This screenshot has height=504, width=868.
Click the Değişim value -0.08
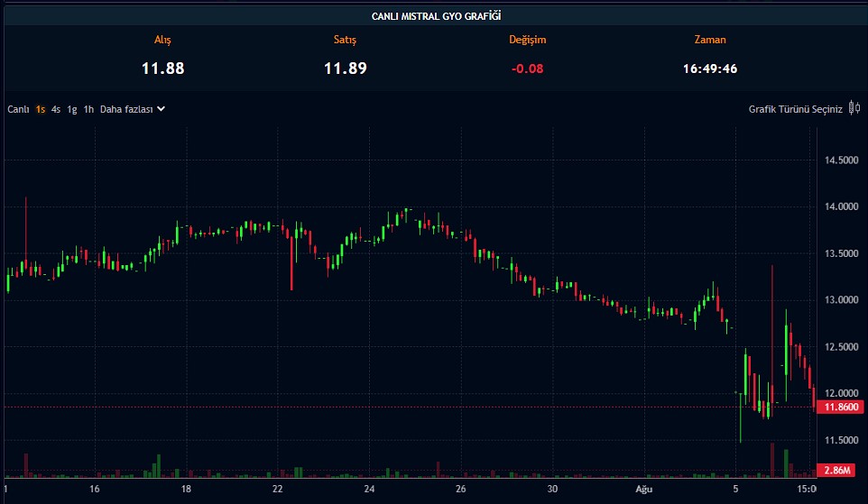pos(528,69)
